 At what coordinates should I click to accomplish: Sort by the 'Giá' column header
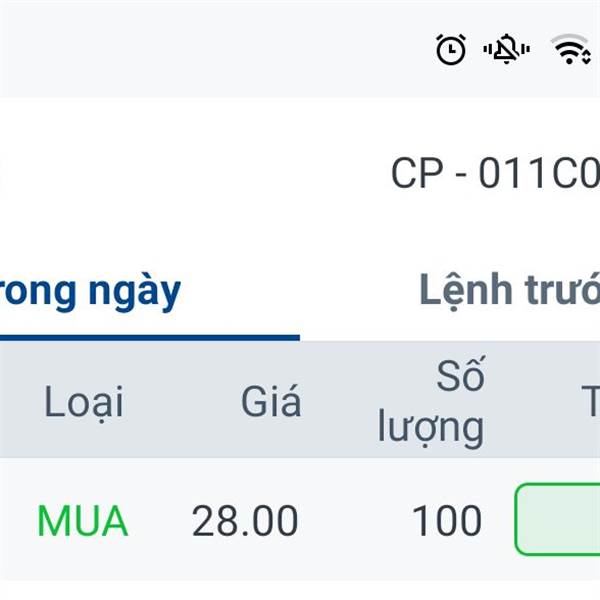click(271, 400)
